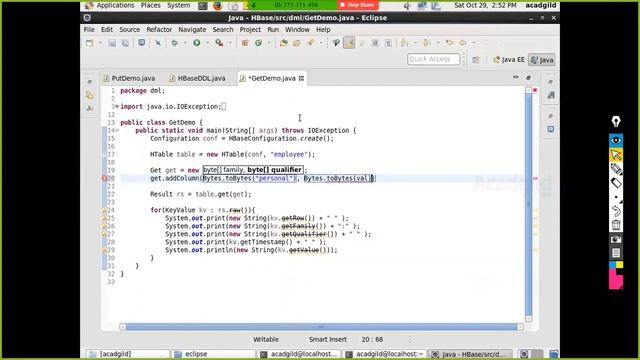640x360 pixels.
Task: Open the Search dropdown arrow
Action: click(321, 43)
